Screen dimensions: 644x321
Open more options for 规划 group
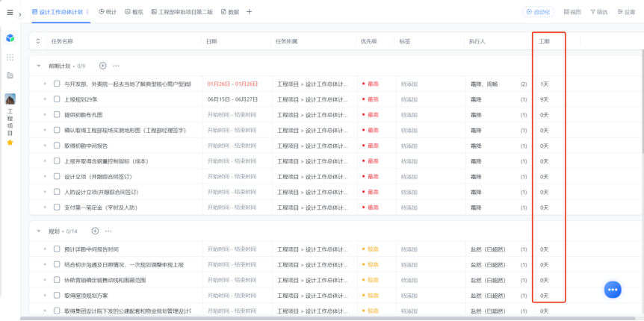click(108, 231)
